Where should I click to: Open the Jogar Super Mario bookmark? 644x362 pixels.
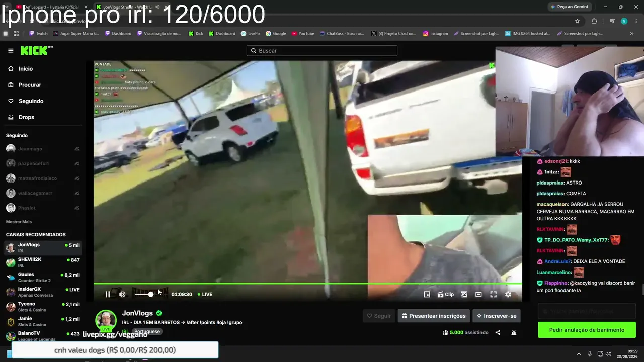[x=76, y=34]
